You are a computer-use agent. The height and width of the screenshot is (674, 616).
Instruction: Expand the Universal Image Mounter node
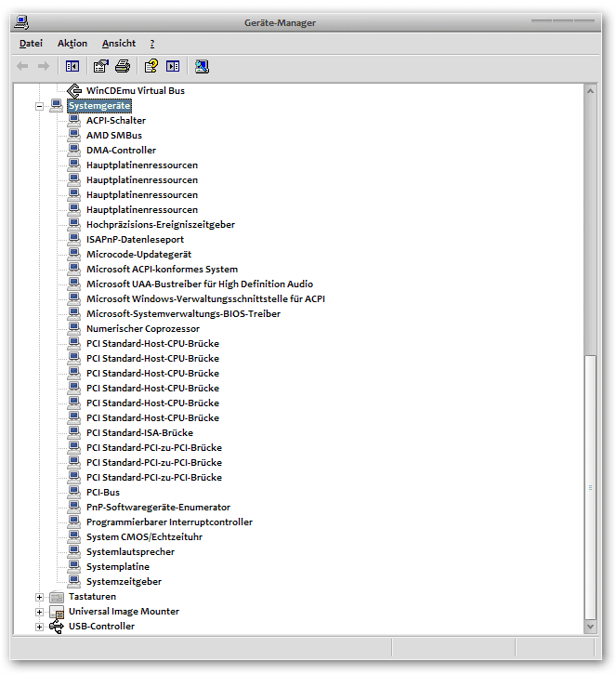(39, 612)
